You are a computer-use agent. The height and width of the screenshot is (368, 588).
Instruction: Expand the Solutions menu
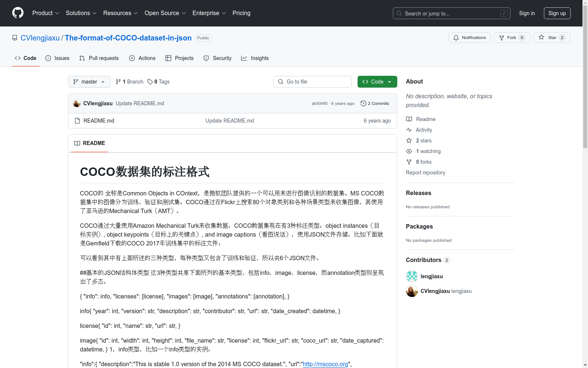81,13
